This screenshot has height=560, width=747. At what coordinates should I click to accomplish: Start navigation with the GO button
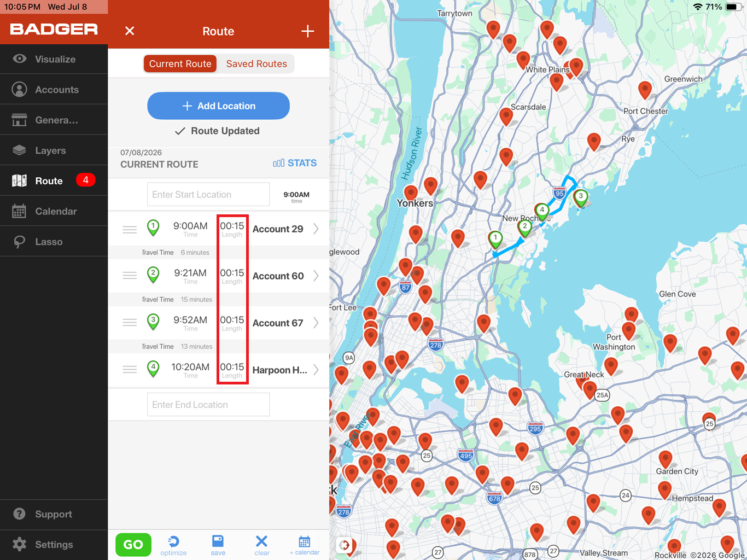[133, 545]
